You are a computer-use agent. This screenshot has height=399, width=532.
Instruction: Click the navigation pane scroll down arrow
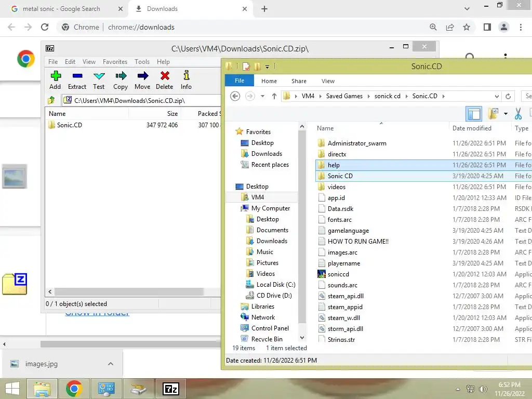[302, 338]
